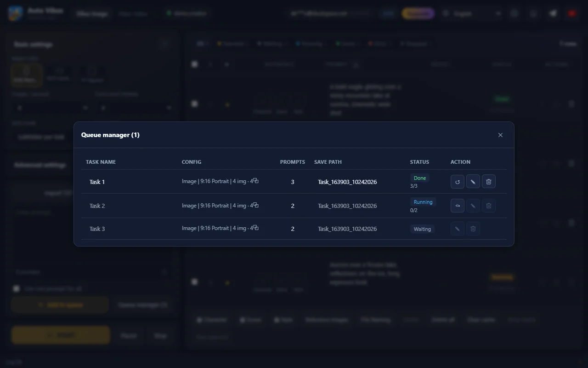Click the save path Task_163903_10242026 in Task 2 row
The height and width of the screenshot is (368, 588).
[x=347, y=206]
